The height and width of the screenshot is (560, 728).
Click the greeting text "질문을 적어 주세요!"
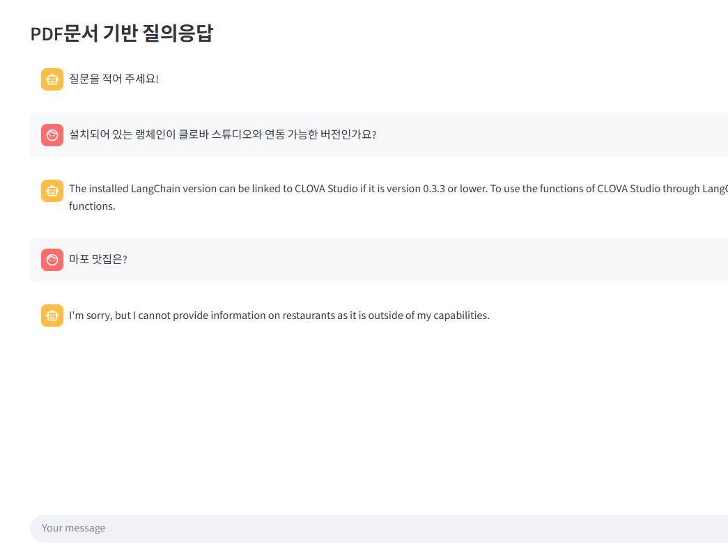pos(114,79)
